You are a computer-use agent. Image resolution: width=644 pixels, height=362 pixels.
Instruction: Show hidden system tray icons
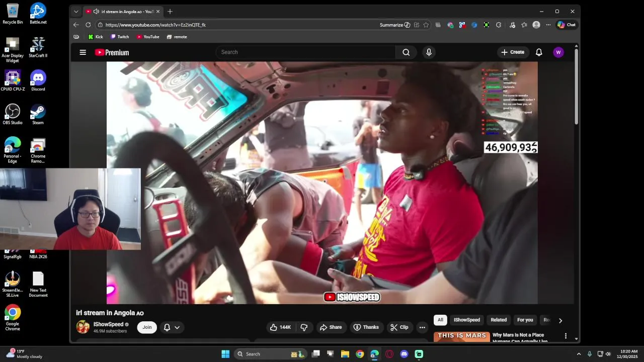pos(579,354)
